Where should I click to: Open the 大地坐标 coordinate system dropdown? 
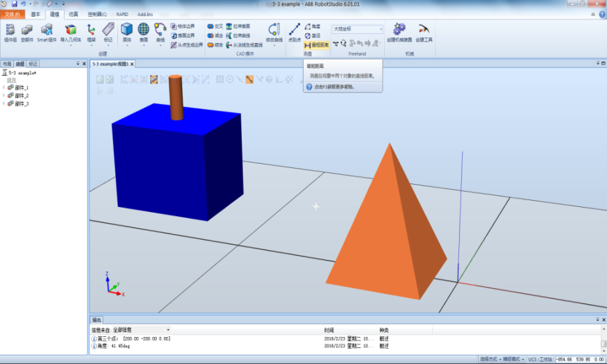pyautogui.click(x=357, y=29)
